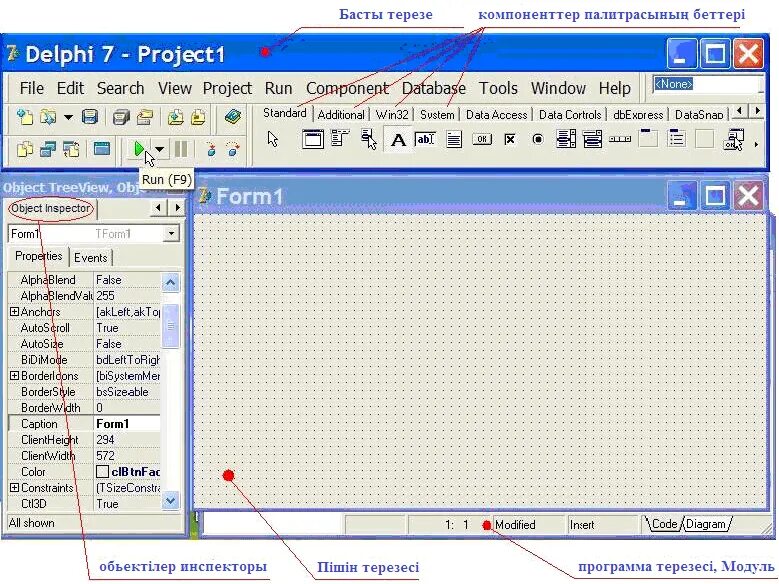Expand the BorderIcons property
Screen dimensions: 779x584
(x=14, y=376)
